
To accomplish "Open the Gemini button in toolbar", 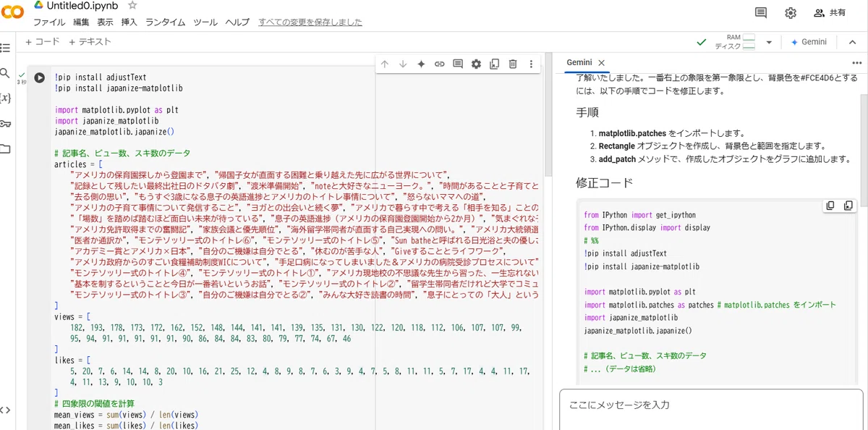I will tap(809, 42).
